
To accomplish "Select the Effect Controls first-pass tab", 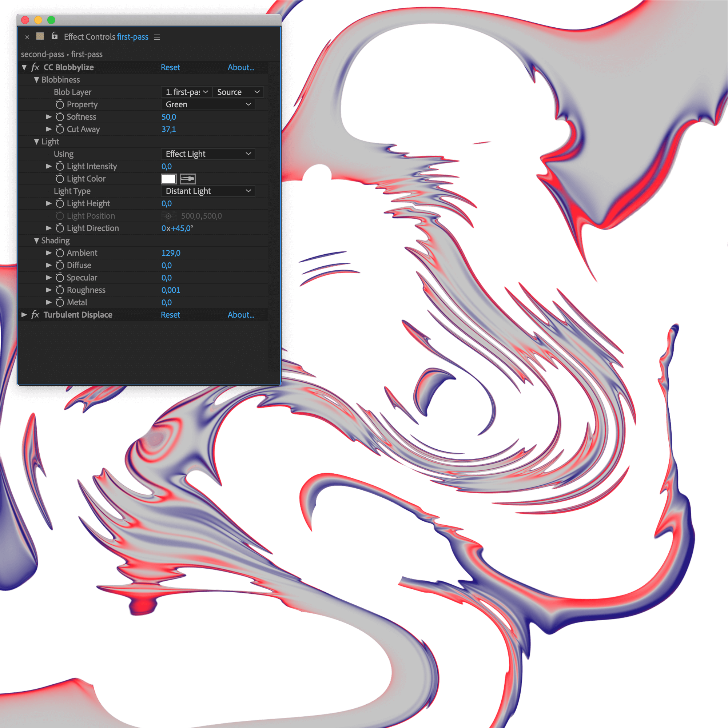I will (x=106, y=37).
